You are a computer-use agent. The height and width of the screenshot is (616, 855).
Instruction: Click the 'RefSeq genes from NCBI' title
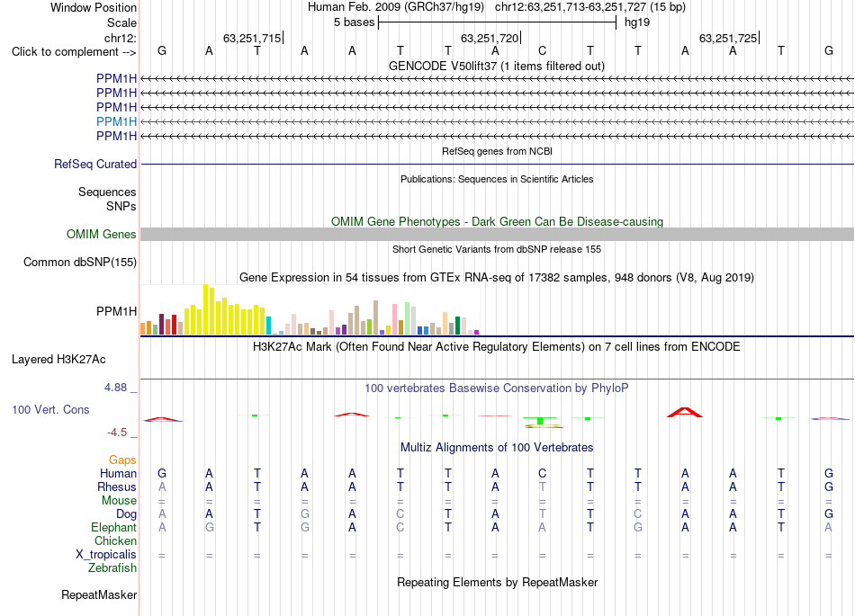[x=497, y=151]
